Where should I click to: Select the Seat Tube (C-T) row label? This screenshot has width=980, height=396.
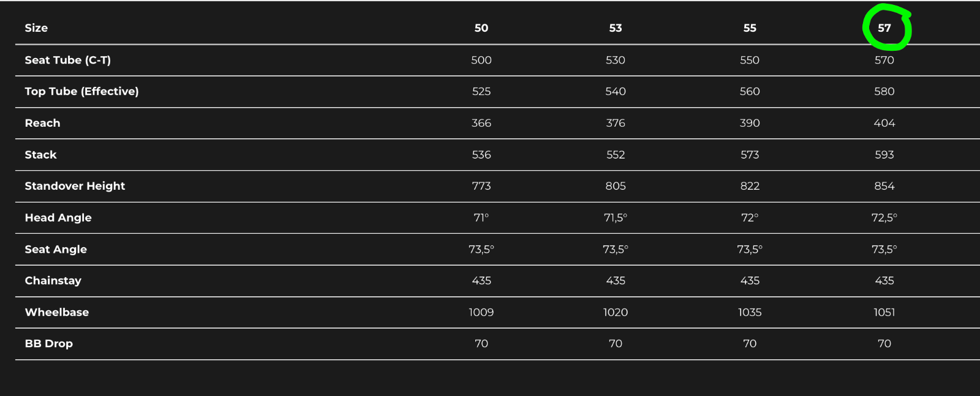click(x=68, y=60)
